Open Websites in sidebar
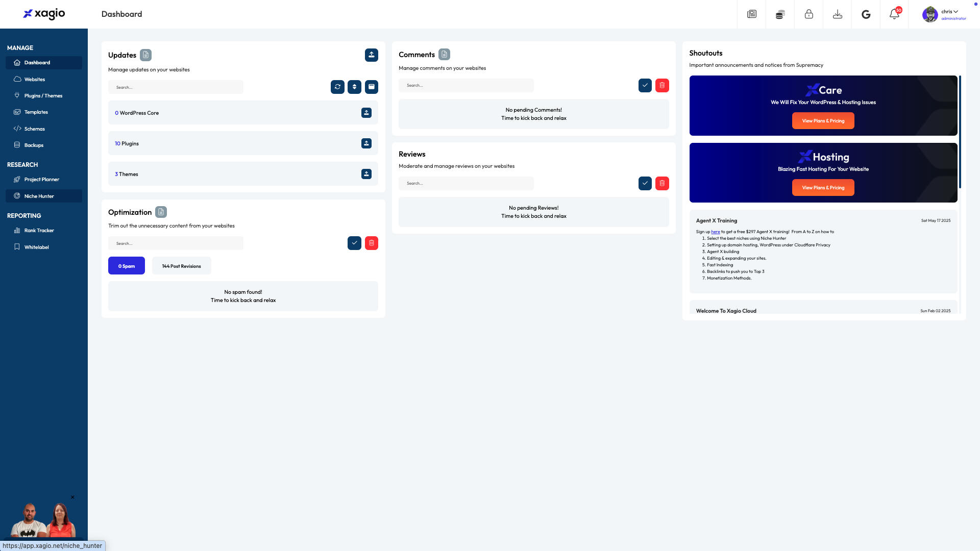The height and width of the screenshot is (551, 980). click(x=44, y=79)
